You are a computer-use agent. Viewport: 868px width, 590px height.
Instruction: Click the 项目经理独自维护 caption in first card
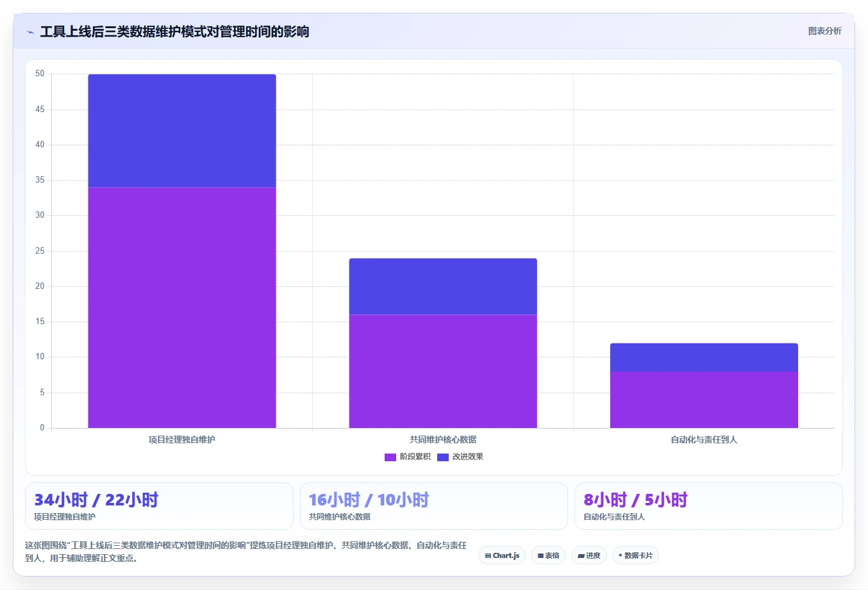(x=65, y=517)
